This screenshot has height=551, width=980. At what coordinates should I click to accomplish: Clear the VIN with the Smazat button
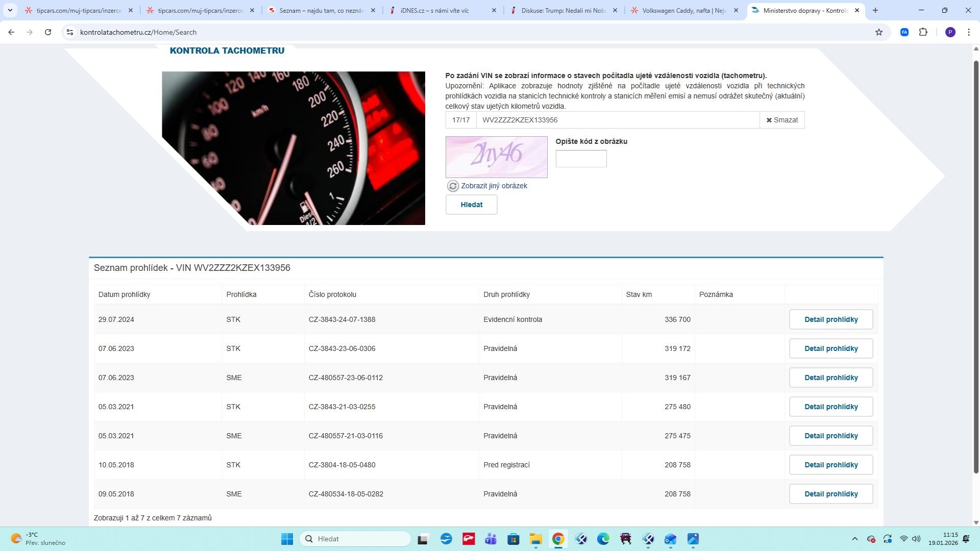pos(782,120)
